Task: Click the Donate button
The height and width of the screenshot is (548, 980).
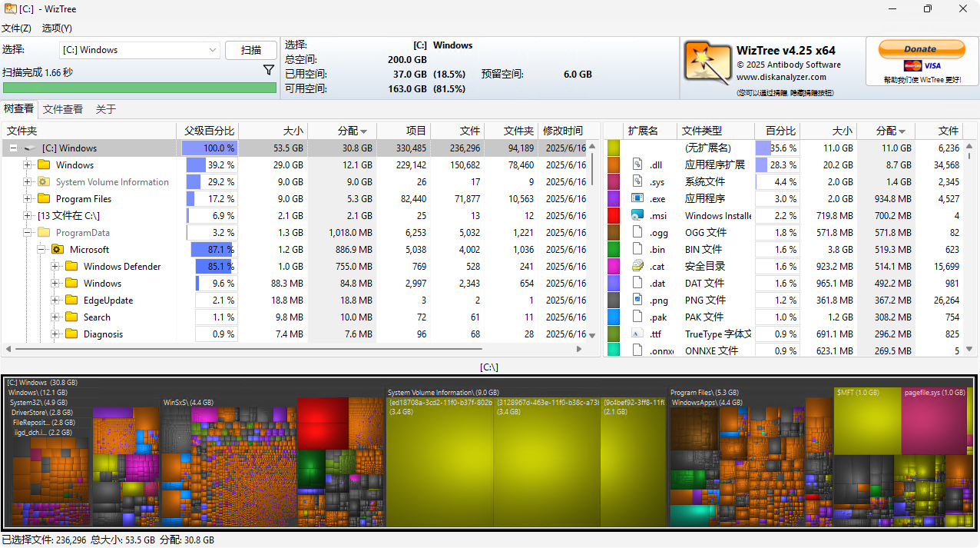Action: coord(920,49)
